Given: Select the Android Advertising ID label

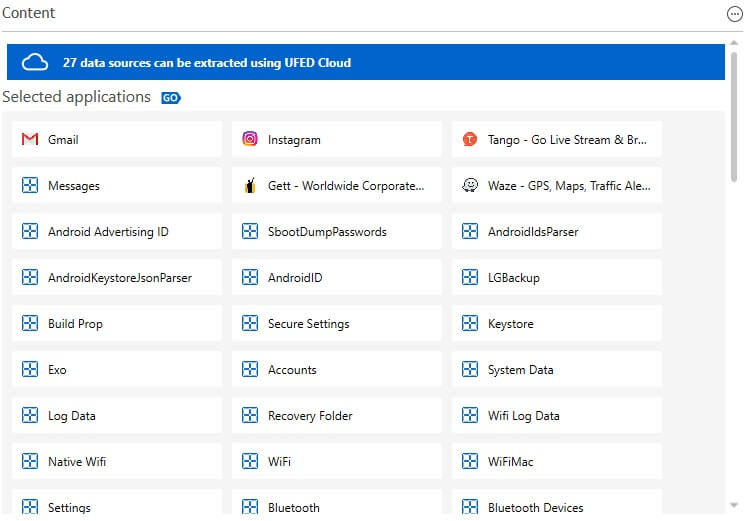Looking at the screenshot, I should 108,232.
